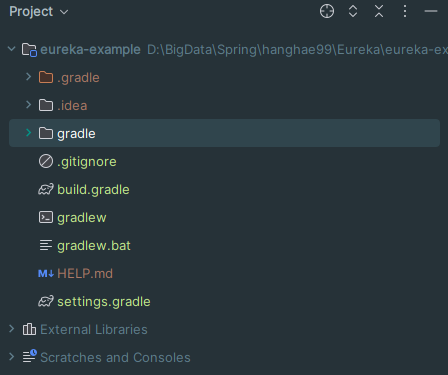Click the gradlew shell script icon
The image size is (448, 375).
coord(46,217)
